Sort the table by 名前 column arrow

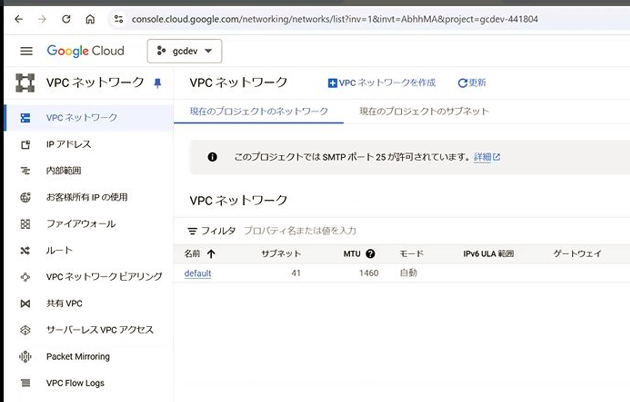(211, 254)
